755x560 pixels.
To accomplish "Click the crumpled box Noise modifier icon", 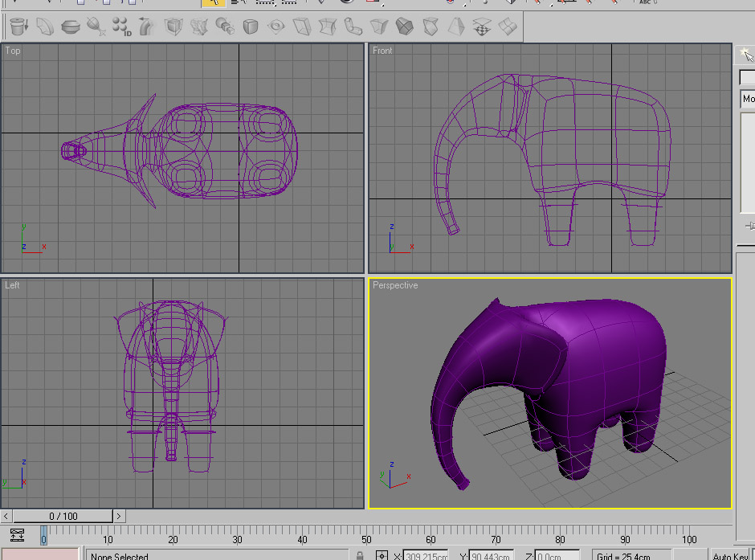I will pyautogui.click(x=199, y=27).
